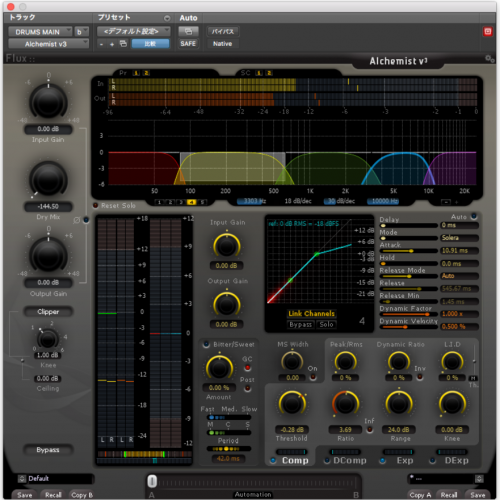Adjust the L.I.D knob
500x500 pixels.
tap(452, 362)
